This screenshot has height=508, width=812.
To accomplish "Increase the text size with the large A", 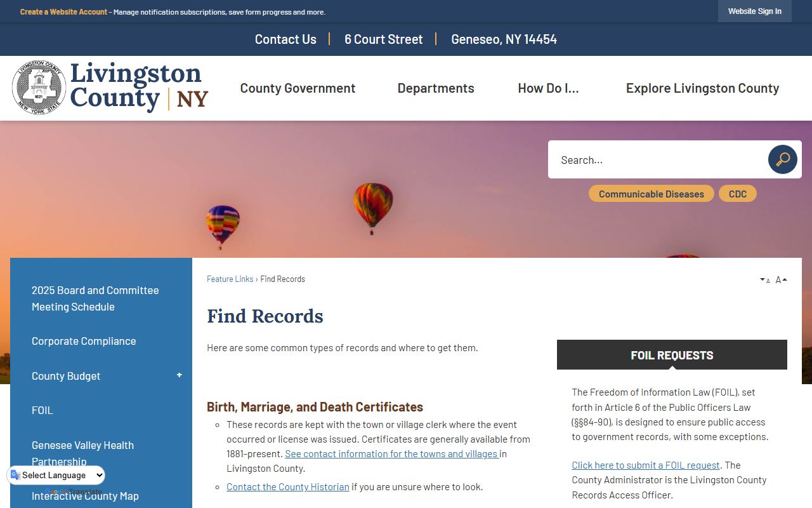I will [781, 279].
